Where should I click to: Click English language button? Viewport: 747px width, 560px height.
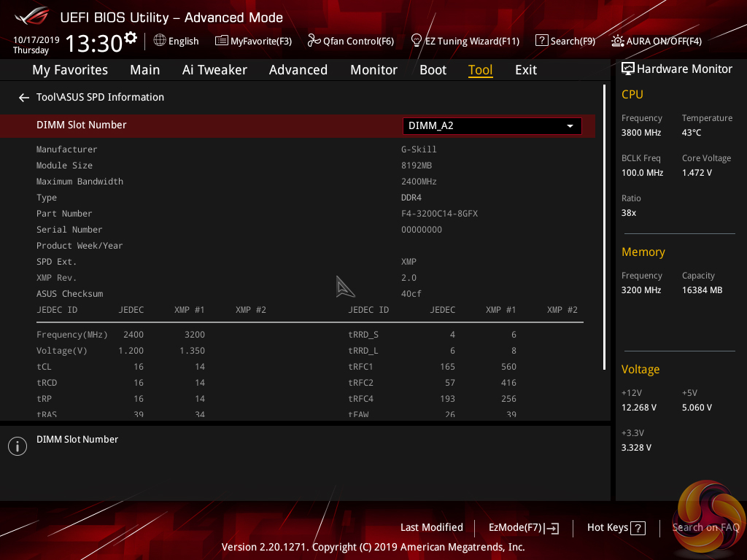click(183, 41)
